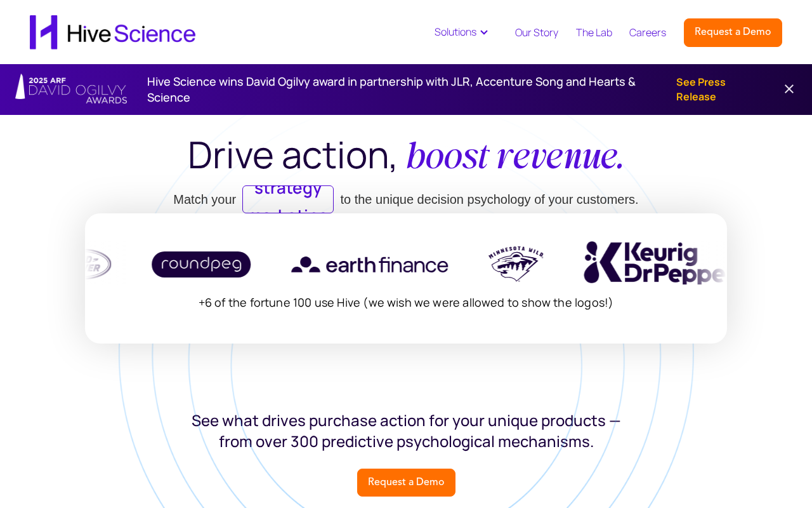Open the Careers link

click(x=647, y=33)
